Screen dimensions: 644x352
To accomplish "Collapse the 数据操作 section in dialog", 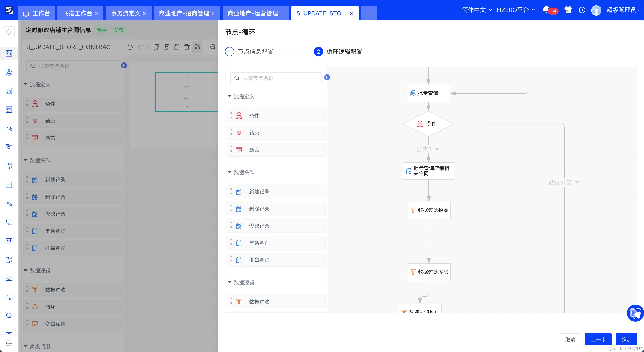I will (230, 172).
